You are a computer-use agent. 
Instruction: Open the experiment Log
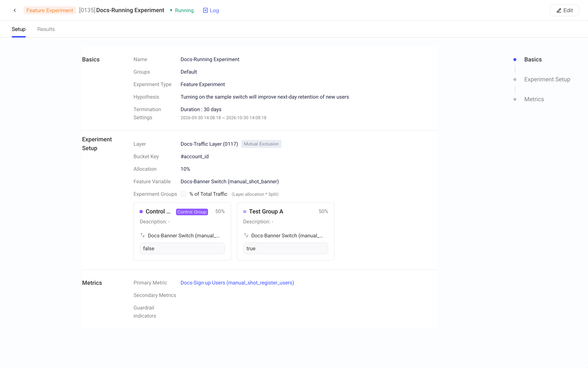pyautogui.click(x=211, y=10)
